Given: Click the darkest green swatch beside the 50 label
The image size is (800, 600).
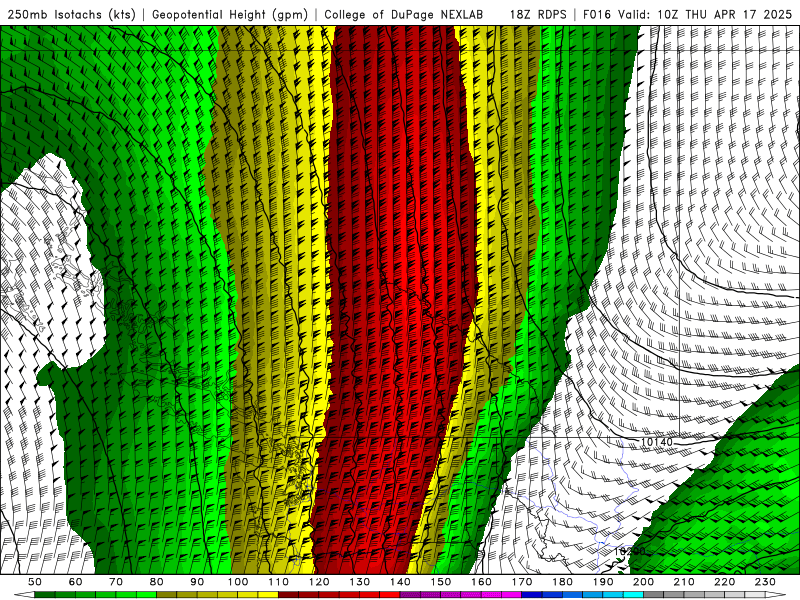Looking at the screenshot, I should point(44,595).
